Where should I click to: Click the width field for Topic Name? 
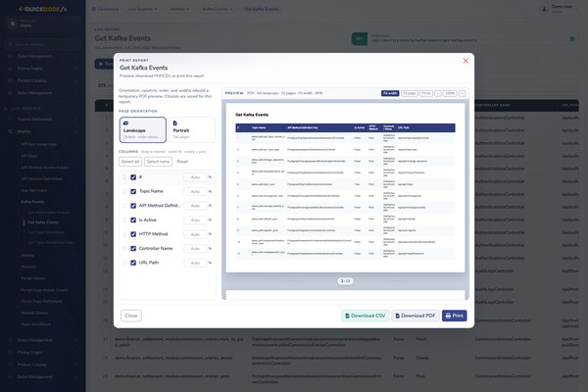pyautogui.click(x=195, y=191)
